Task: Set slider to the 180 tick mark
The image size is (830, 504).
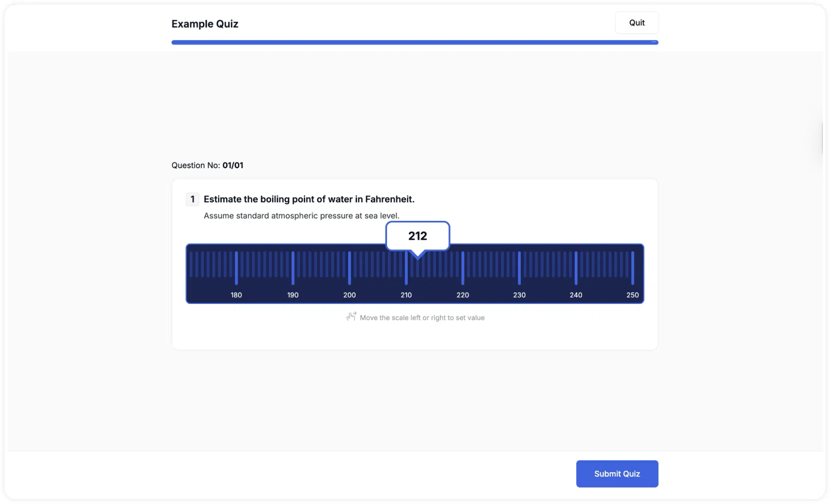Action: click(x=236, y=268)
